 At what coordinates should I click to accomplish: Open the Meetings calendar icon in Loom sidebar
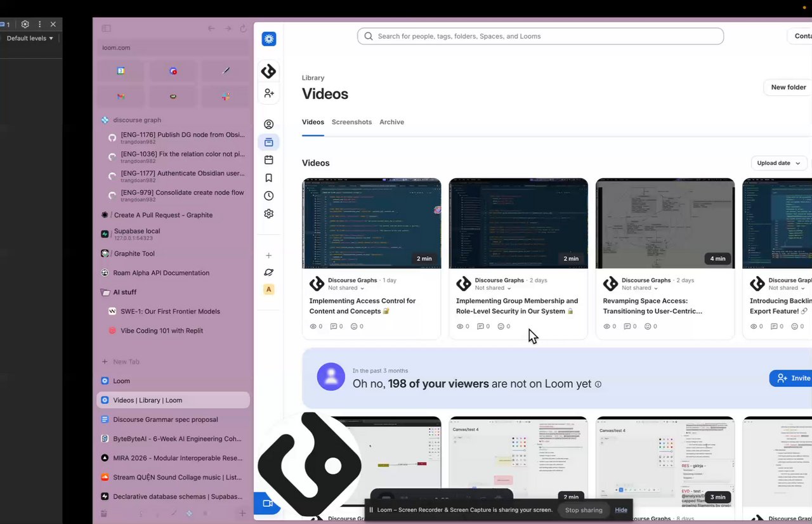(x=269, y=160)
